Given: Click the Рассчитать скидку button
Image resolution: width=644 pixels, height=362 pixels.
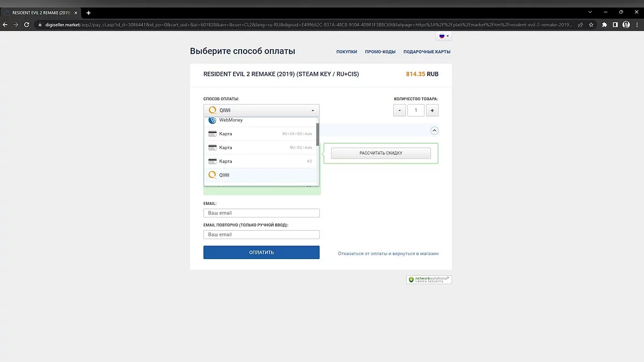Looking at the screenshot, I should pos(381,153).
